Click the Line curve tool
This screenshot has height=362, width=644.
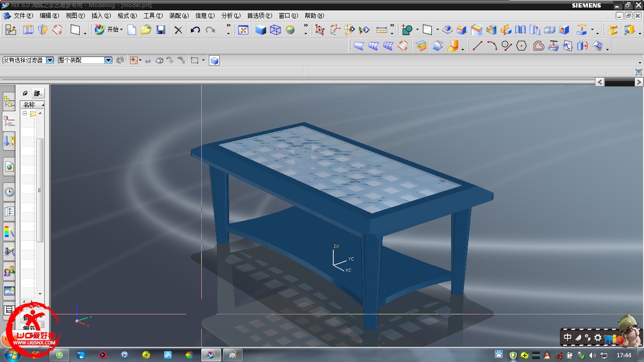click(x=478, y=46)
